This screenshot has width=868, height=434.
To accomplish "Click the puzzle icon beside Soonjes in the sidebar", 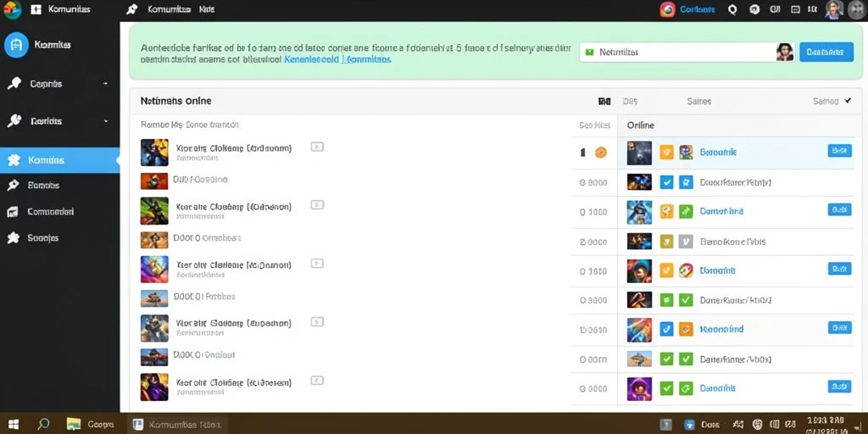I will pos(13,238).
